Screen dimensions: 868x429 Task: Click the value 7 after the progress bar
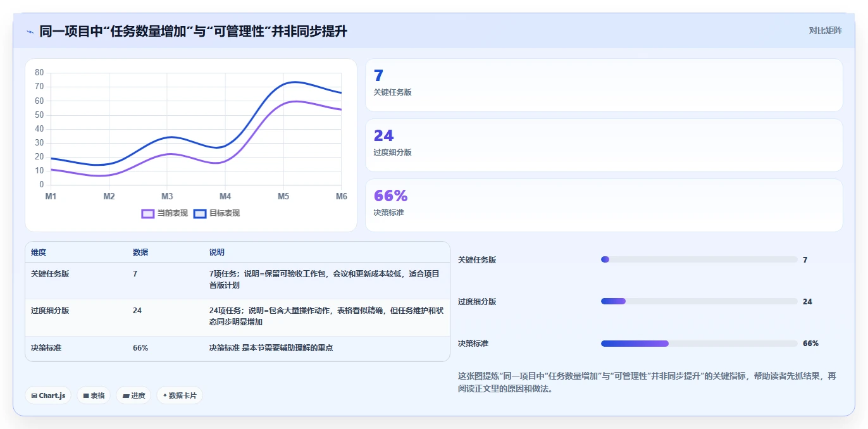(x=805, y=260)
